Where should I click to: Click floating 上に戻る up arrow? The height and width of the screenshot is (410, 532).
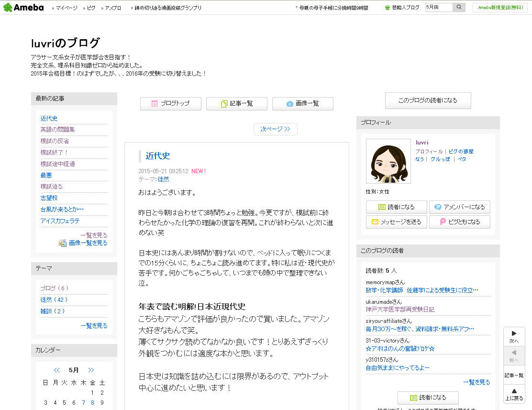[x=514, y=394]
